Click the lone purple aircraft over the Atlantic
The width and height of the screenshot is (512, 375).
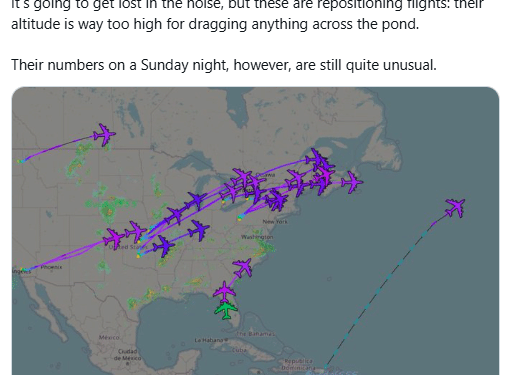[455, 208]
